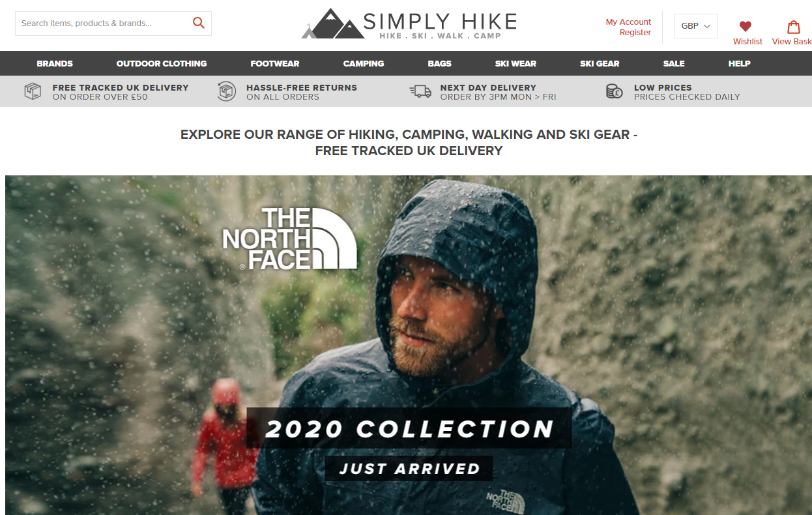Open the View Basket bag icon
Image resolution: width=812 pixels, height=515 pixels.
793,27
